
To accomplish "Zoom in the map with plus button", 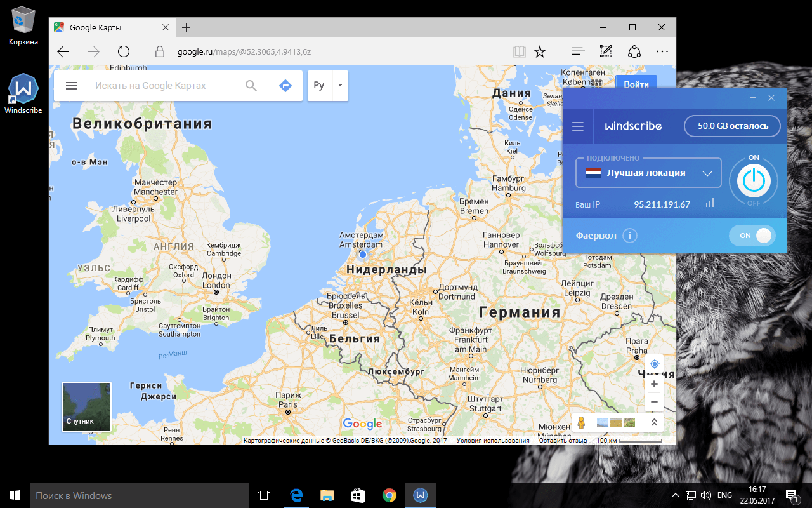I will 654,384.
